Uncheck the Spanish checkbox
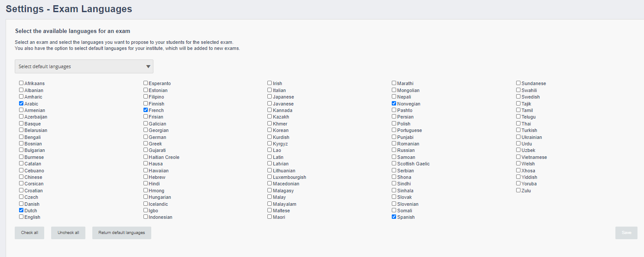 [394, 217]
